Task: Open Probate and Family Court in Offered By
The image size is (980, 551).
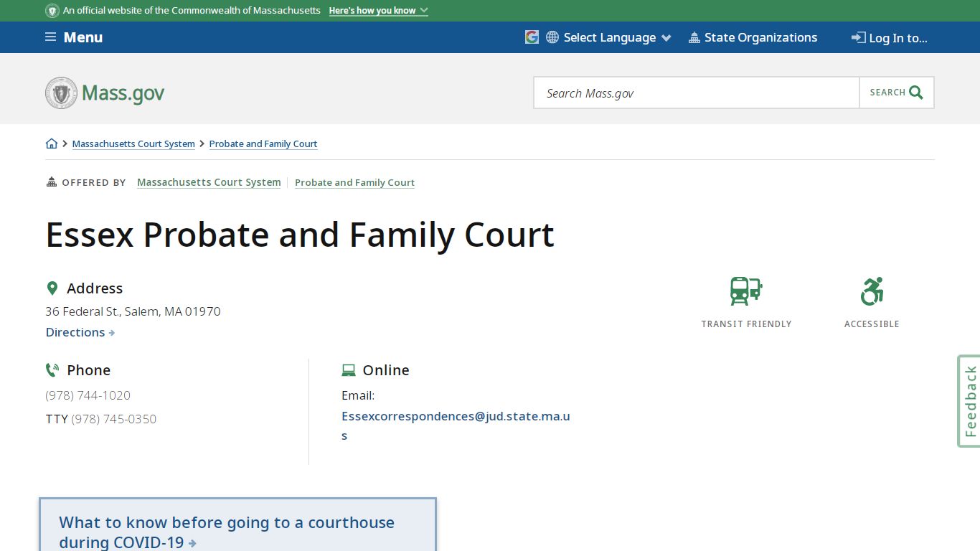Action: (x=354, y=182)
